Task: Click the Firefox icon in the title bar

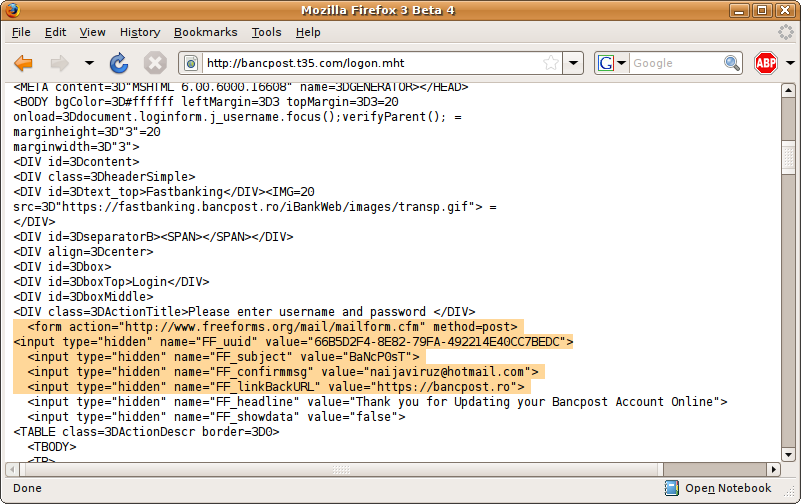Action: tap(13, 10)
